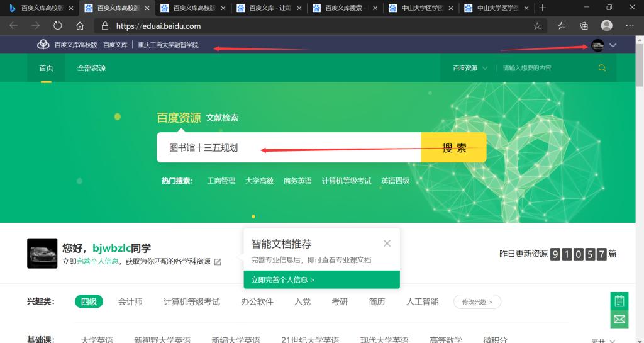Select 百度资源 search mode
This screenshot has width=644, height=343.
coord(179,118)
